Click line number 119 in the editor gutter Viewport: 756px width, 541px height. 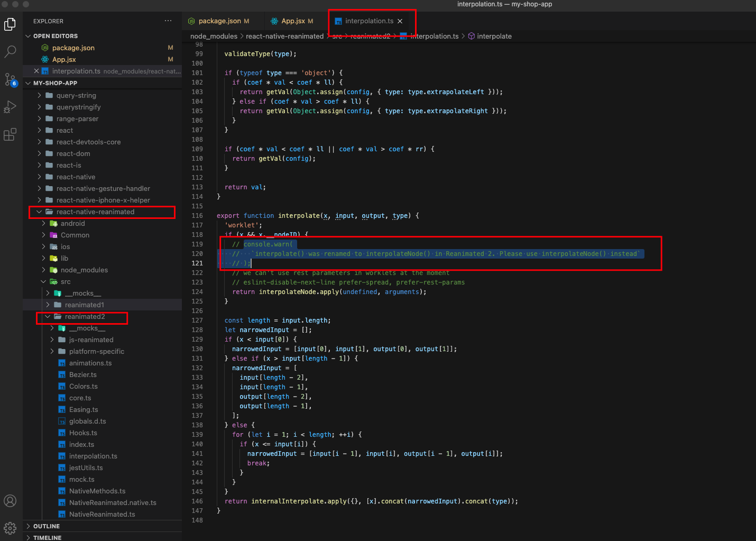tap(197, 244)
